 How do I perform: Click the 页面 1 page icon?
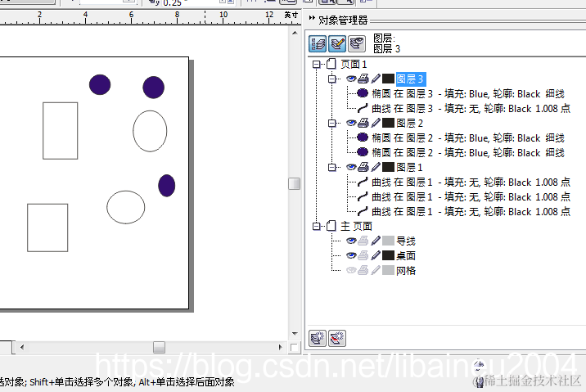(331, 64)
